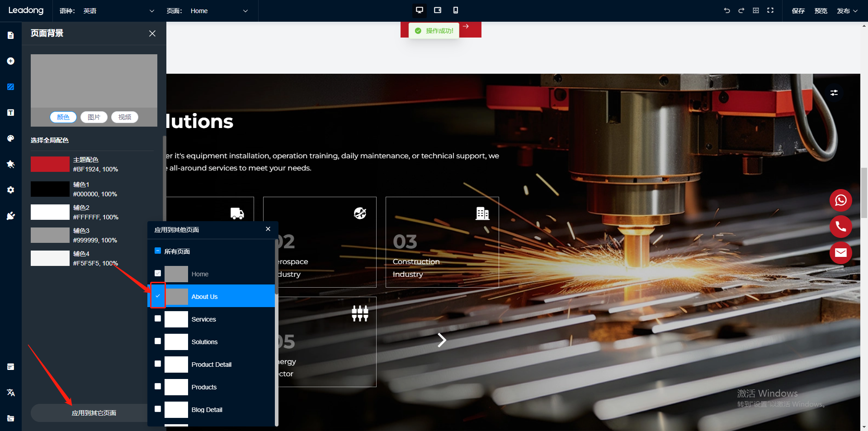Screen dimensions: 868x431
Task: Click the redo arrow icon
Action: click(x=741, y=10)
